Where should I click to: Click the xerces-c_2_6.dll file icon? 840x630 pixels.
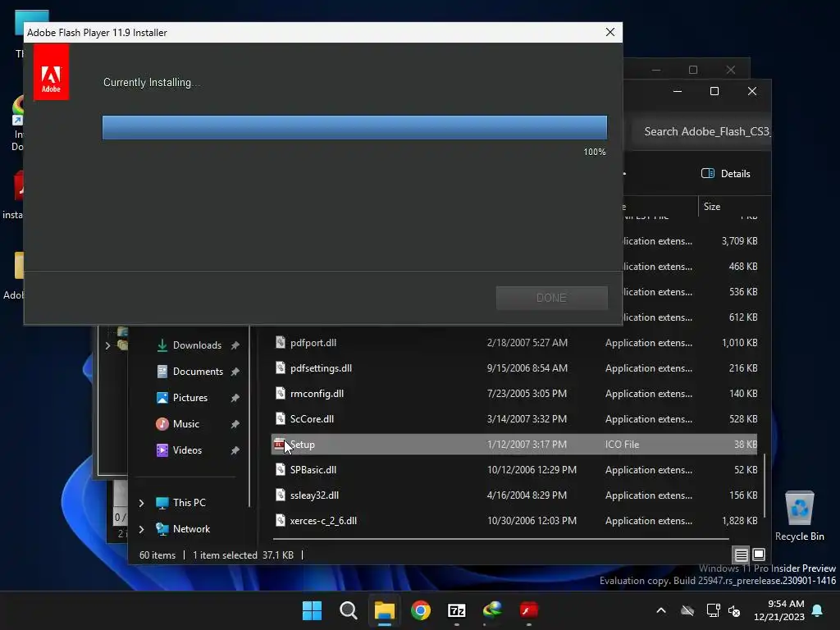click(281, 520)
